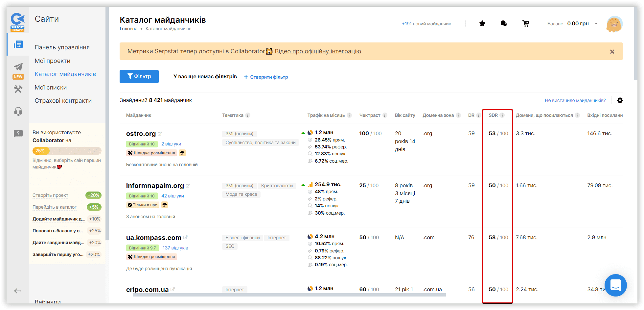Viewport: 644px width, 310px height.
Task: Click Дайте завдання onboarding step
Action: [x=58, y=243]
